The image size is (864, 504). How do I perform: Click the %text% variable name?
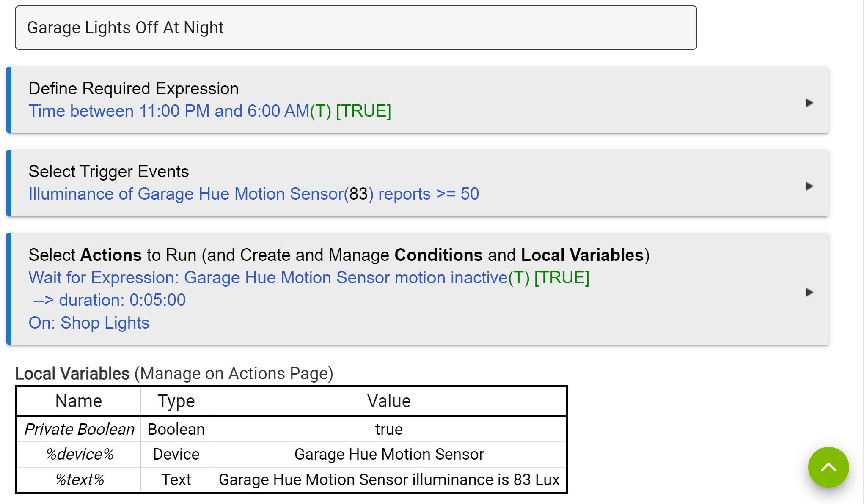(79, 480)
